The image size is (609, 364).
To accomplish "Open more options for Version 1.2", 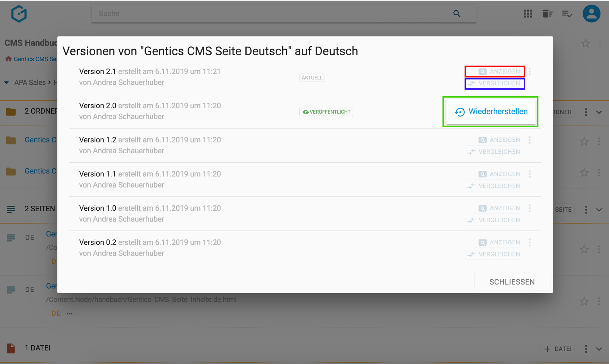I will click(x=530, y=140).
